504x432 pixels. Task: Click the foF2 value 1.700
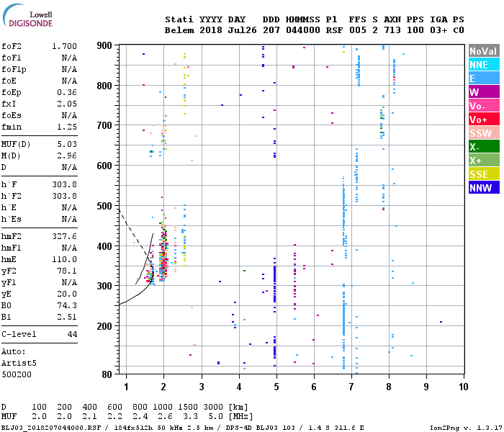click(64, 46)
